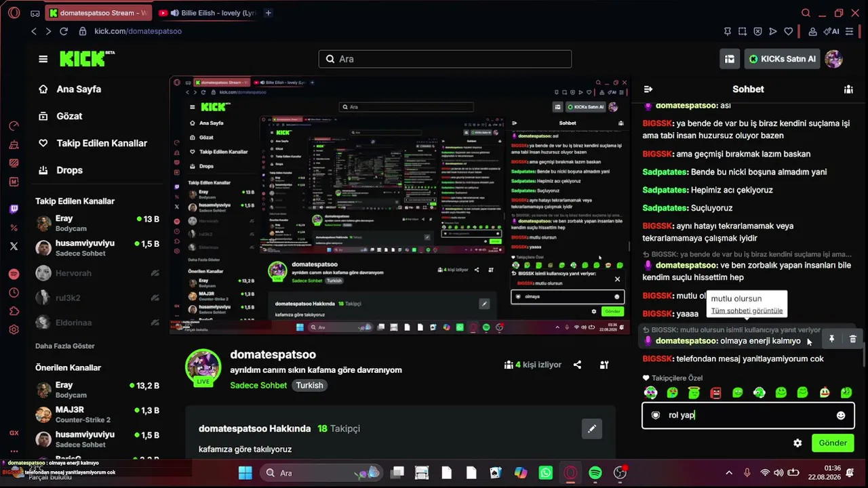Viewport: 868px width, 488px height.
Task: Show chat users list icon
Action: tap(848, 89)
